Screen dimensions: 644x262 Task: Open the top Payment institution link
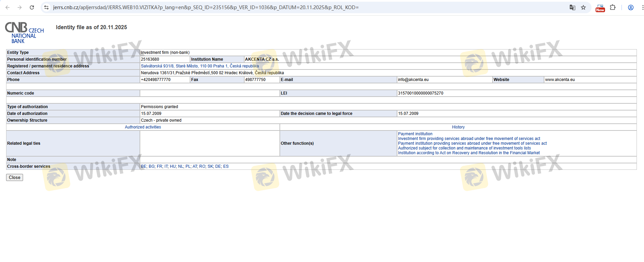415,134
